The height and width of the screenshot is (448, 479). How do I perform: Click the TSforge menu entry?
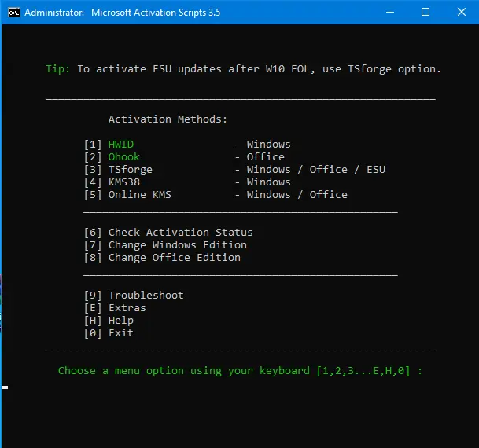coord(131,169)
